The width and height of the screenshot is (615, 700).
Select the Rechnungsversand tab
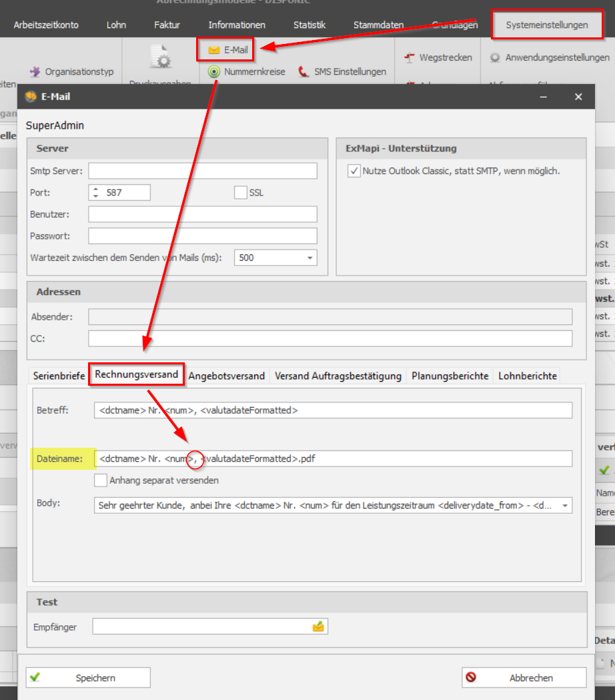(137, 374)
